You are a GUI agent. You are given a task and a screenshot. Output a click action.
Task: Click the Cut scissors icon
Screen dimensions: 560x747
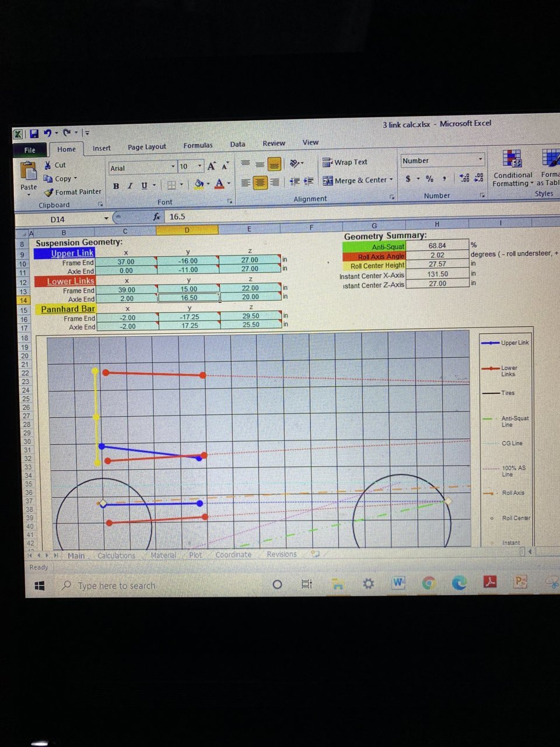tap(47, 165)
